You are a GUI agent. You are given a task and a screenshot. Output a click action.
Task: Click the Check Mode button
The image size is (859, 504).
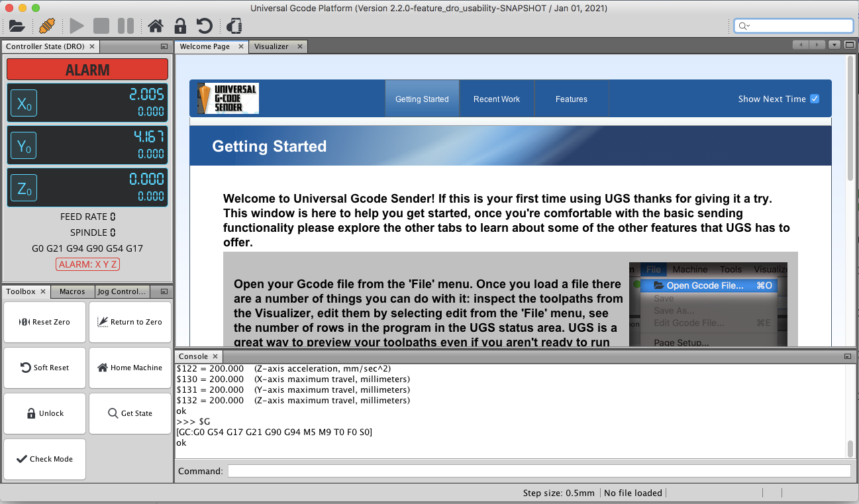click(x=45, y=459)
